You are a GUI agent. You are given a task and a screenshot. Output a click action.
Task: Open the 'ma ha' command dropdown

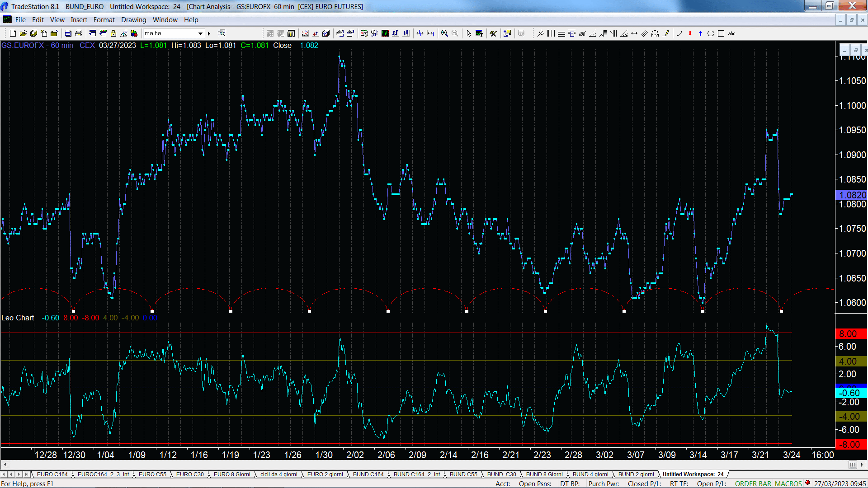tap(200, 33)
